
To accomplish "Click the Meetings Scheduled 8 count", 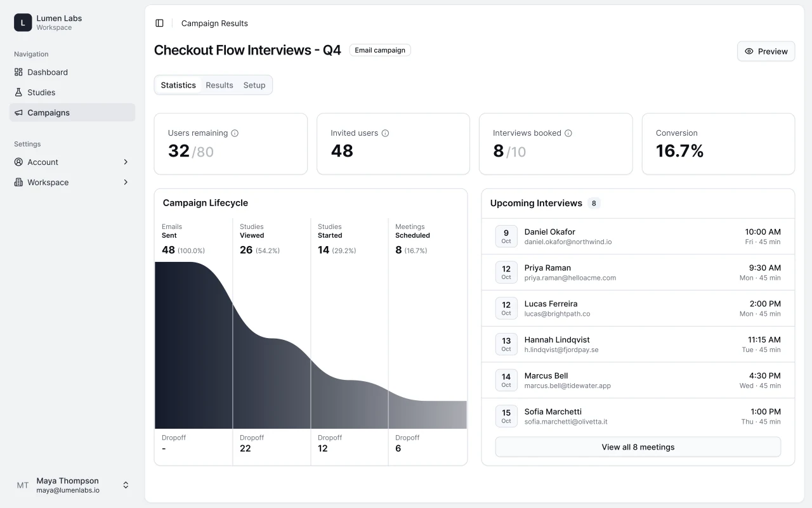I will (x=398, y=250).
